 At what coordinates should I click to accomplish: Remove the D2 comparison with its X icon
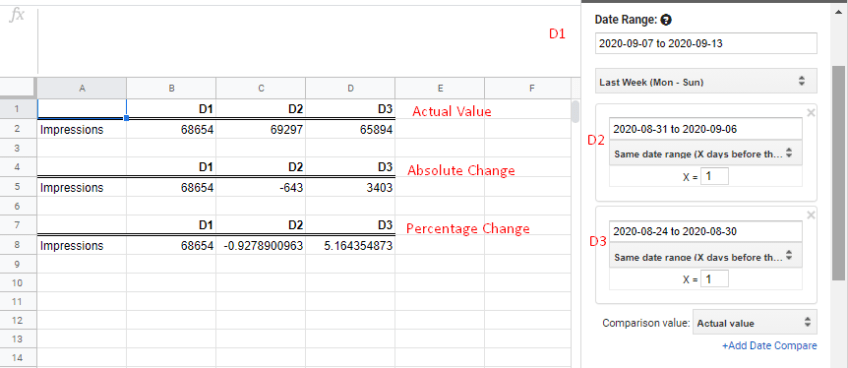coord(810,113)
